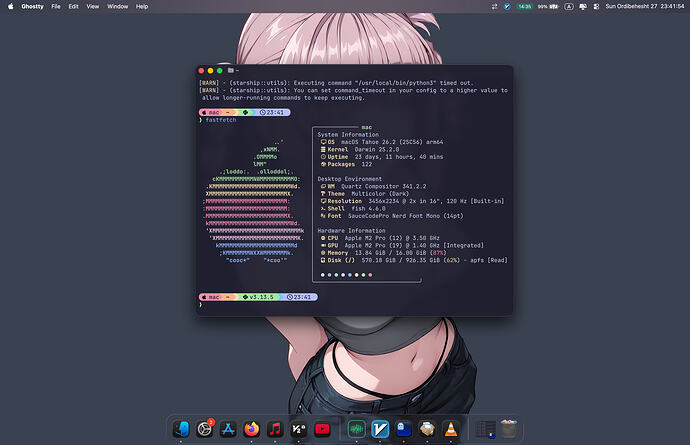Open Finder from the Dock

[181, 429]
